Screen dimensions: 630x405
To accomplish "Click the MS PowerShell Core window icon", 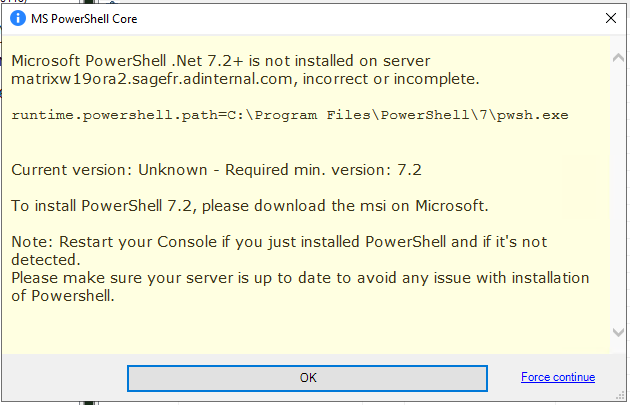I will 17,19.
